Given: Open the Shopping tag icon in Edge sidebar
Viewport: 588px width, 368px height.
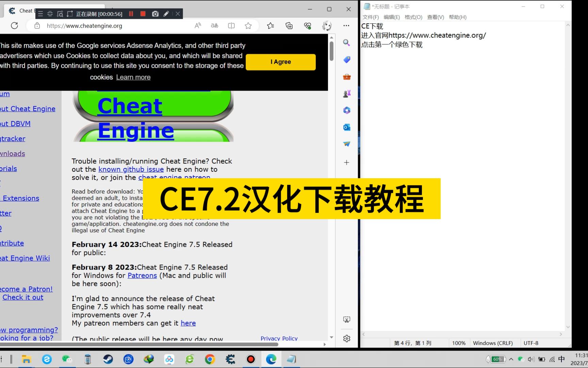Looking at the screenshot, I should coord(346,60).
